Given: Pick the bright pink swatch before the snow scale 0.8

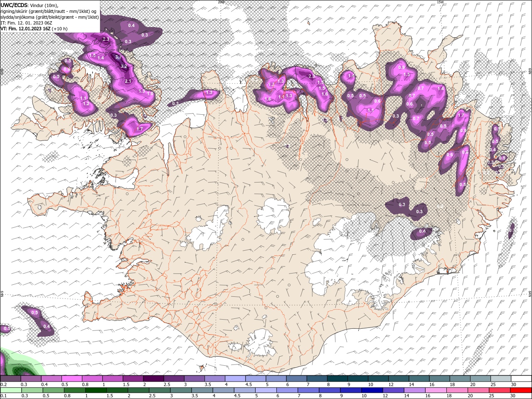Looking at the screenshot, I should pyautogui.click(x=71, y=379).
